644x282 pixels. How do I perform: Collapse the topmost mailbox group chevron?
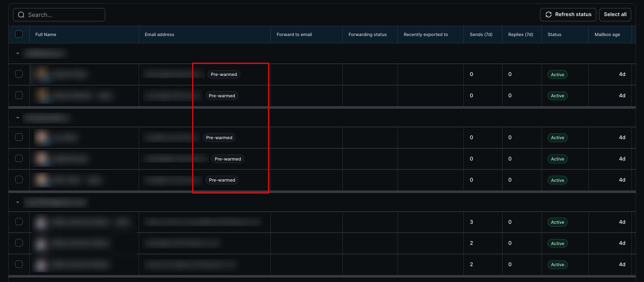coord(18,53)
